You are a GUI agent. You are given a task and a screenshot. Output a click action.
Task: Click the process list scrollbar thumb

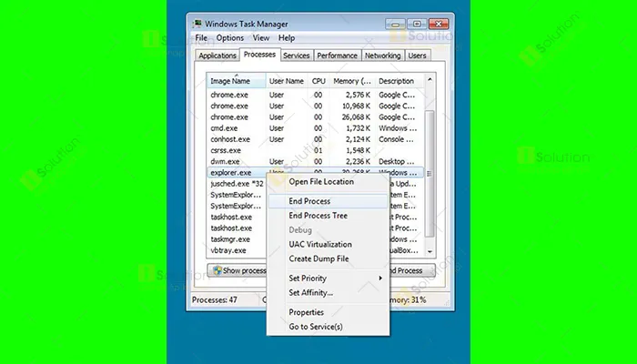pyautogui.click(x=430, y=174)
